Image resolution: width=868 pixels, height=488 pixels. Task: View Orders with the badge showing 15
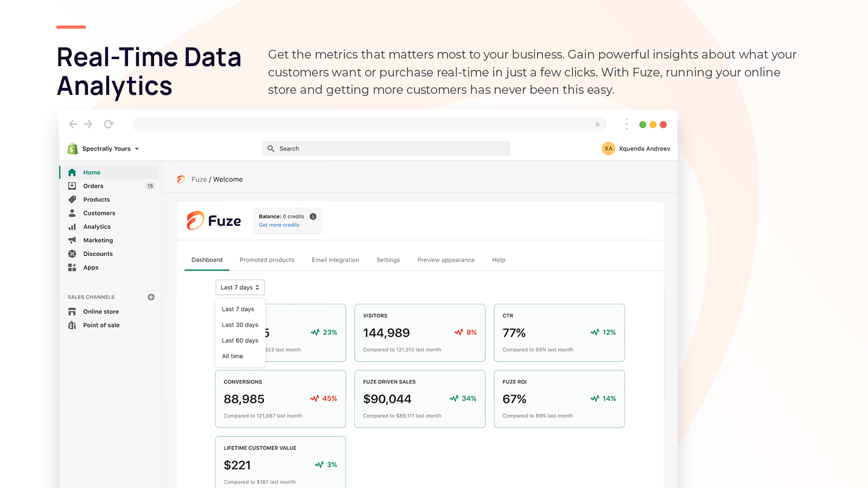tap(93, 185)
